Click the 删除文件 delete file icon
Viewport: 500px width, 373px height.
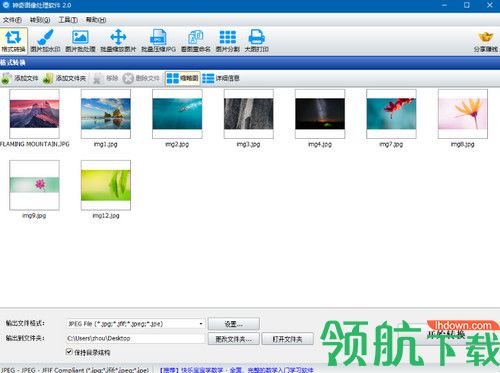tap(128, 79)
